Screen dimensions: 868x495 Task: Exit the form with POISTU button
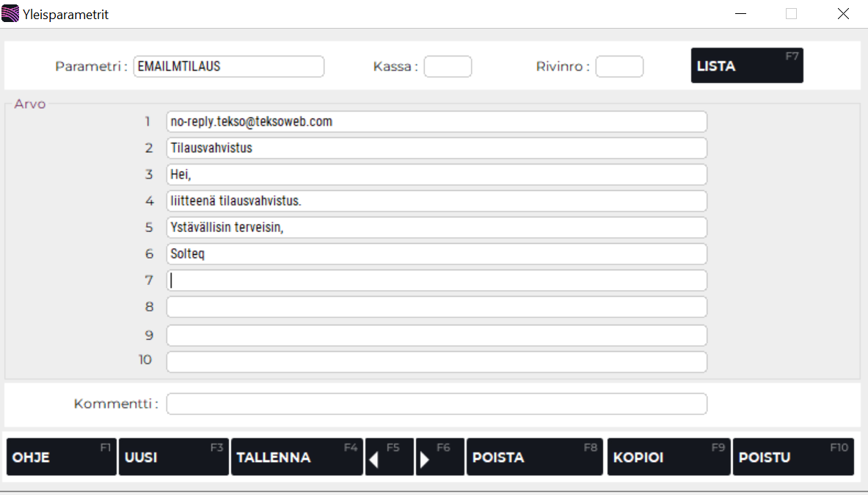pyautogui.click(x=793, y=457)
